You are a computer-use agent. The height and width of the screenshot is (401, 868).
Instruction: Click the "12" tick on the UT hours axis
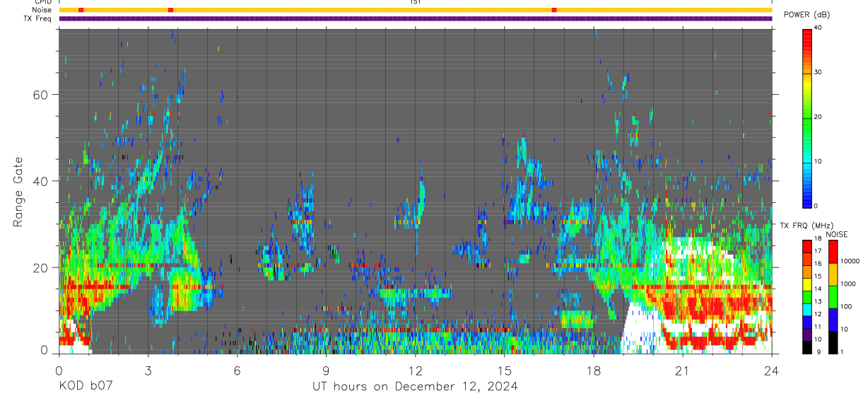tap(416, 371)
